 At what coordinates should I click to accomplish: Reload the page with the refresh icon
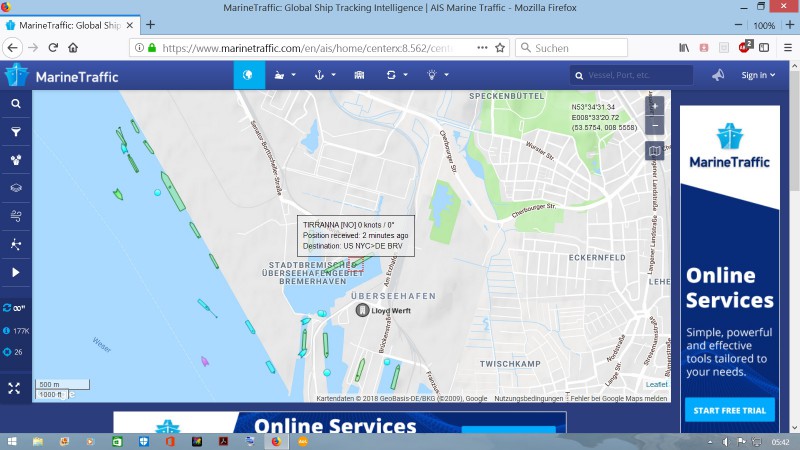click(53, 48)
